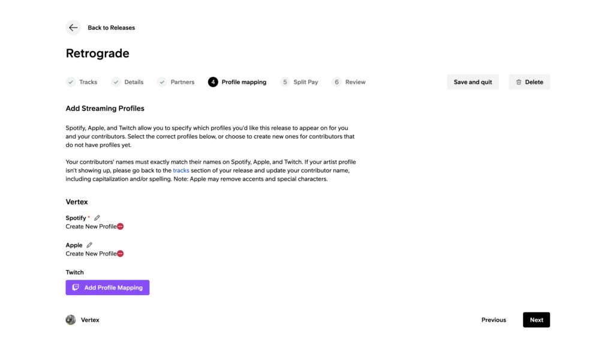Proceed with the Next button
The width and height of the screenshot is (614, 364).
(536, 320)
